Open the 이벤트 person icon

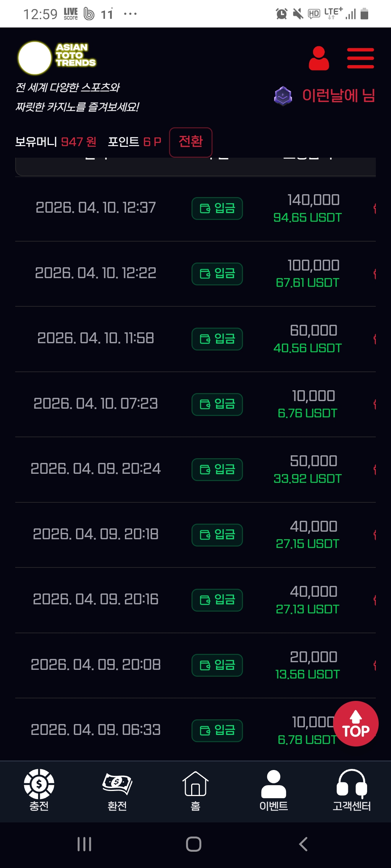pos(274,790)
